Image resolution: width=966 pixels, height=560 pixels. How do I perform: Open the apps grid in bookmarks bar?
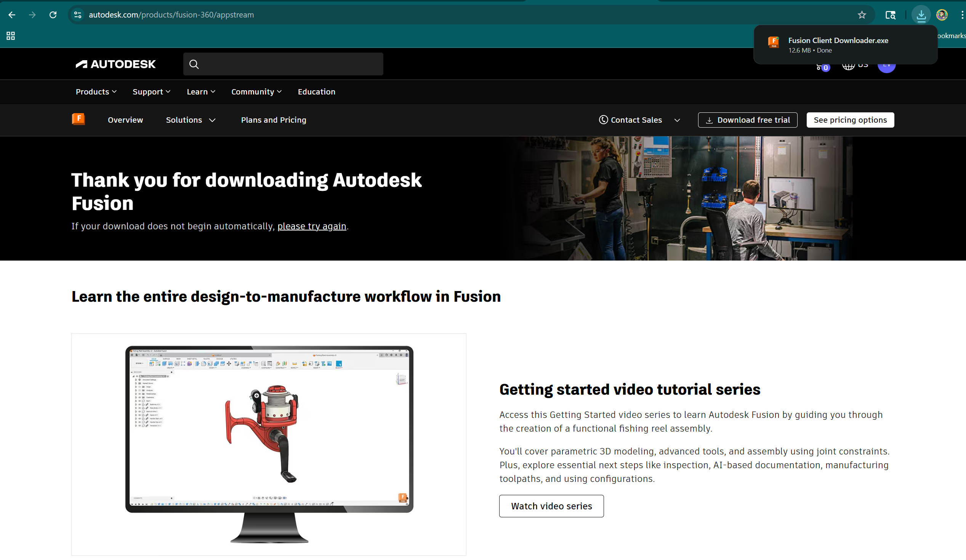(x=11, y=36)
